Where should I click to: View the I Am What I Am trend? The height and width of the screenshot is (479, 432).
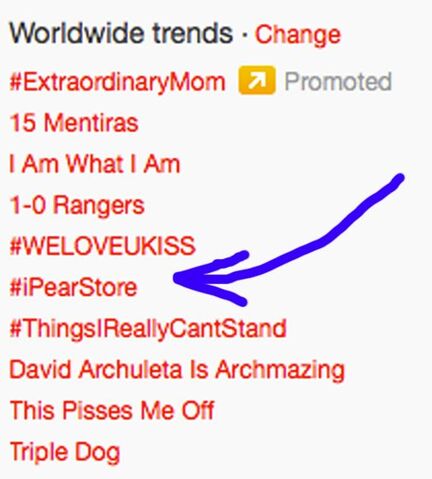[x=95, y=164]
